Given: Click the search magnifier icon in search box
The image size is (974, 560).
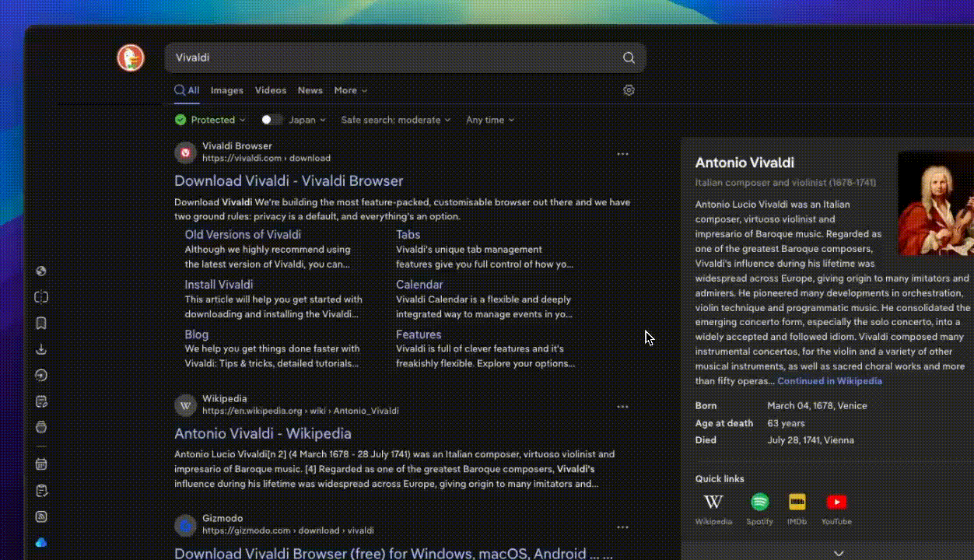Looking at the screenshot, I should 629,58.
